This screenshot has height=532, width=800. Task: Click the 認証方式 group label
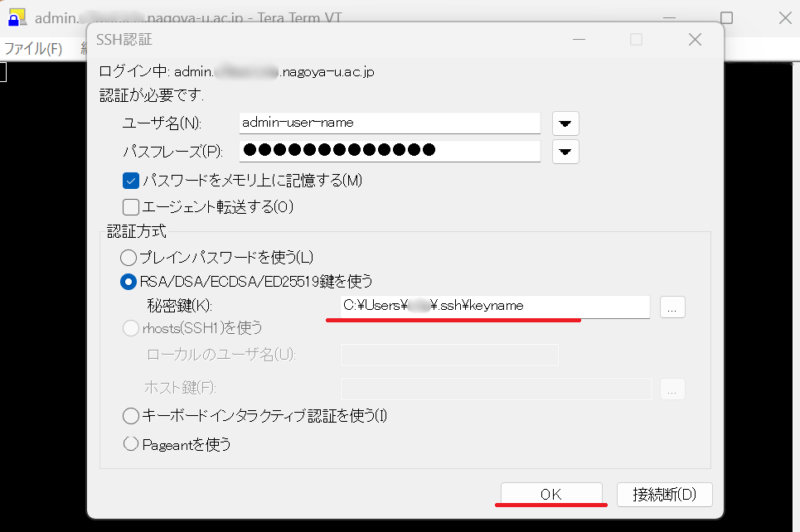coord(137,231)
